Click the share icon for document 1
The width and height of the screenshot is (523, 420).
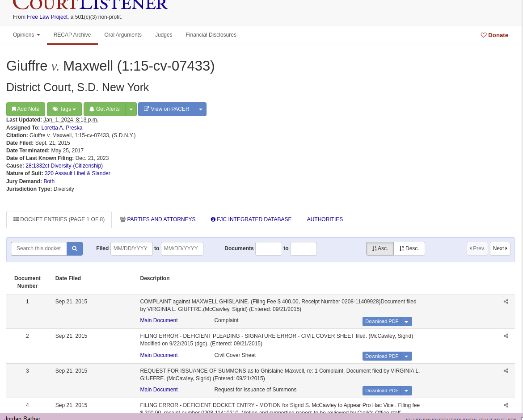506,302
